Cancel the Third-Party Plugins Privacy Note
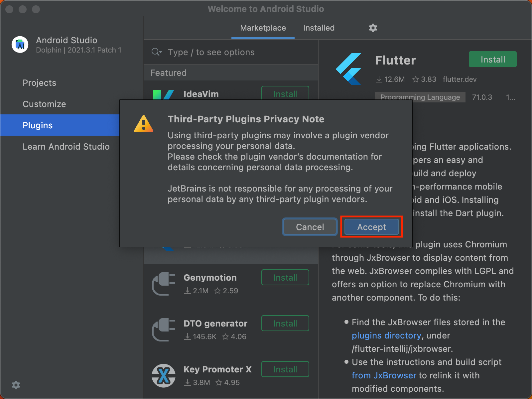532x399 pixels. [310, 227]
